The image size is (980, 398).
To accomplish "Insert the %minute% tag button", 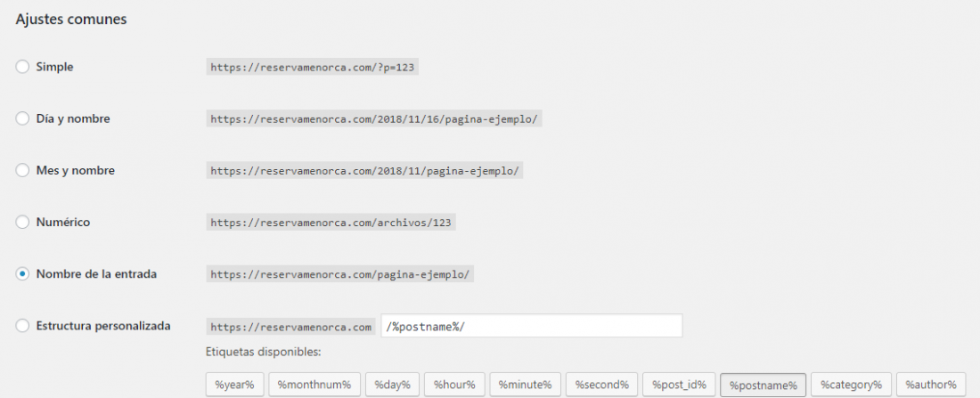I will (525, 385).
